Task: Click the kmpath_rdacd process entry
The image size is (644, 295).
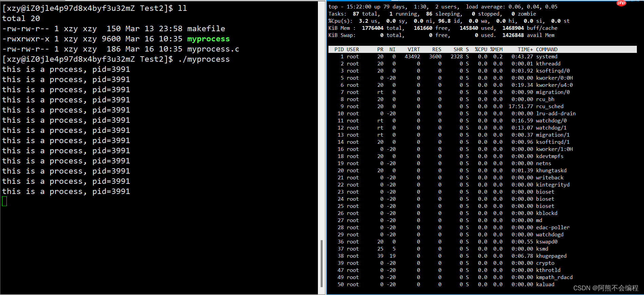Action: pyautogui.click(x=554, y=277)
